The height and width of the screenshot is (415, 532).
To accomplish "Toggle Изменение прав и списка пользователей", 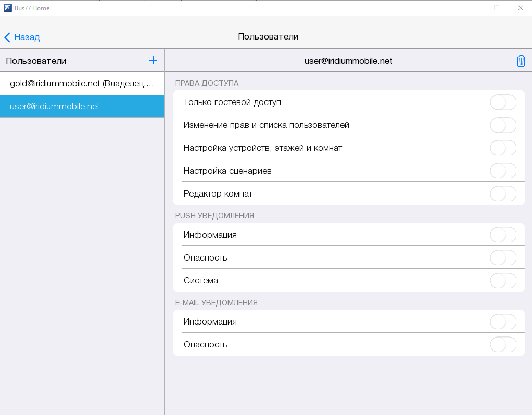I will [503, 125].
